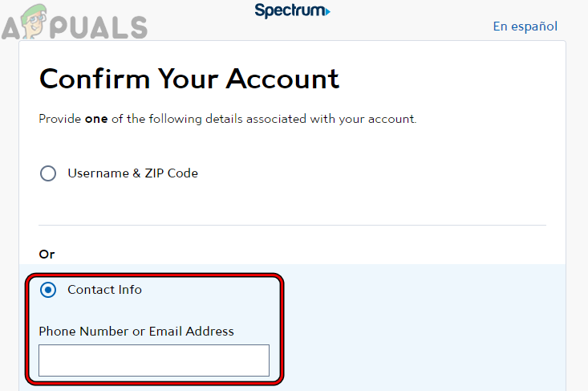Focus the Phone Number or Email Address field
Screen dimensions: 588x391
pos(154,360)
